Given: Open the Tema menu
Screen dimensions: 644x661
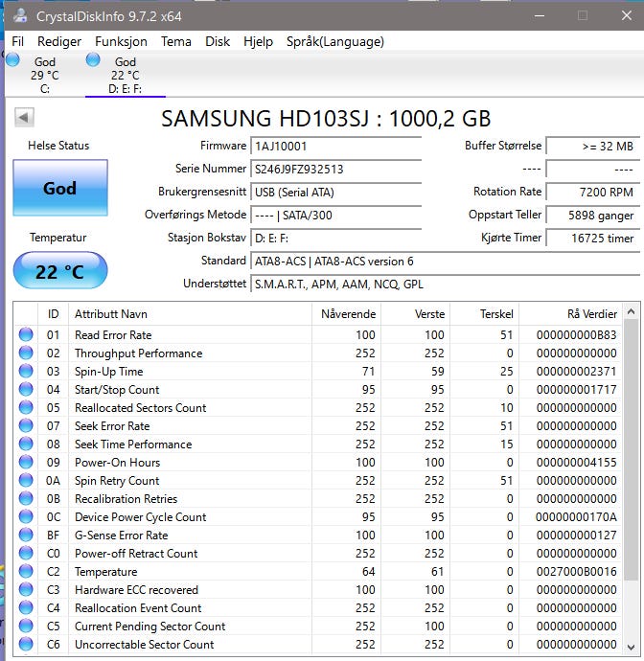Looking at the screenshot, I should point(175,41).
